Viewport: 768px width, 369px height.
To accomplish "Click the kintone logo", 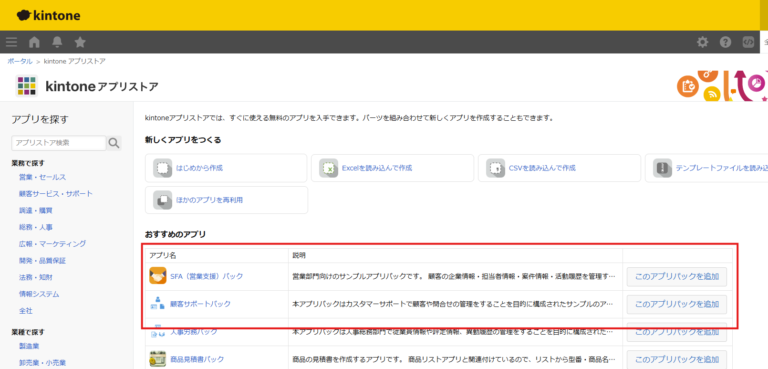I will [48, 16].
